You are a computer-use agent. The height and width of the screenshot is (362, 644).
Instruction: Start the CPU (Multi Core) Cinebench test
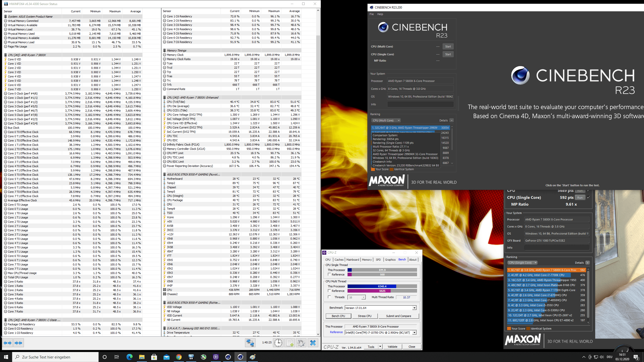(448, 47)
